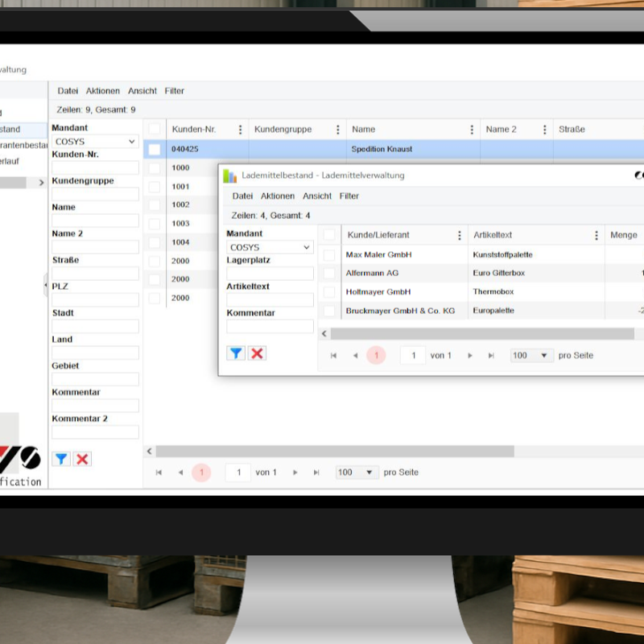Open Datei menu in main window
The image size is (644, 644).
[x=68, y=91]
